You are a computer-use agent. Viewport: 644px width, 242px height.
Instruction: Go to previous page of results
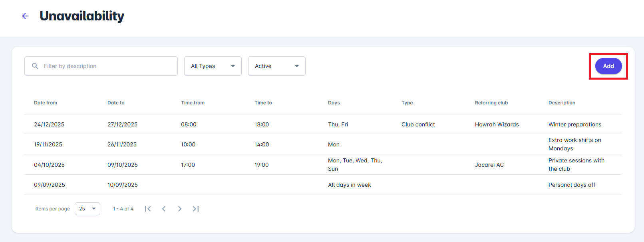click(x=164, y=209)
